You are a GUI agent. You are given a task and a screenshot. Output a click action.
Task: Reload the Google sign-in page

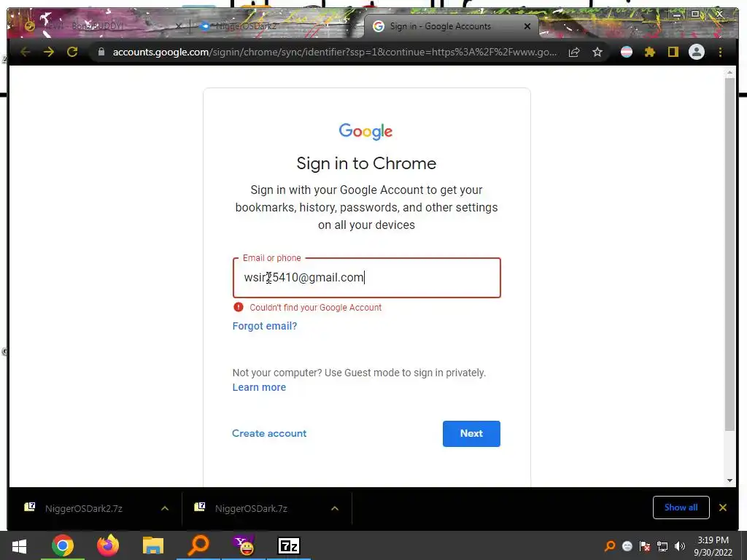pos(72,52)
